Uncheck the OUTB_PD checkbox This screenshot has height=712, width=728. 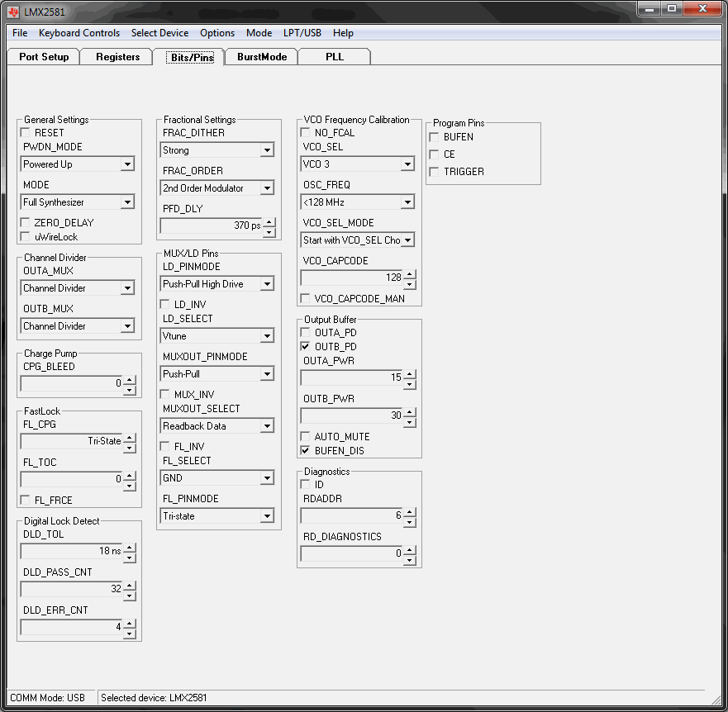(306, 346)
